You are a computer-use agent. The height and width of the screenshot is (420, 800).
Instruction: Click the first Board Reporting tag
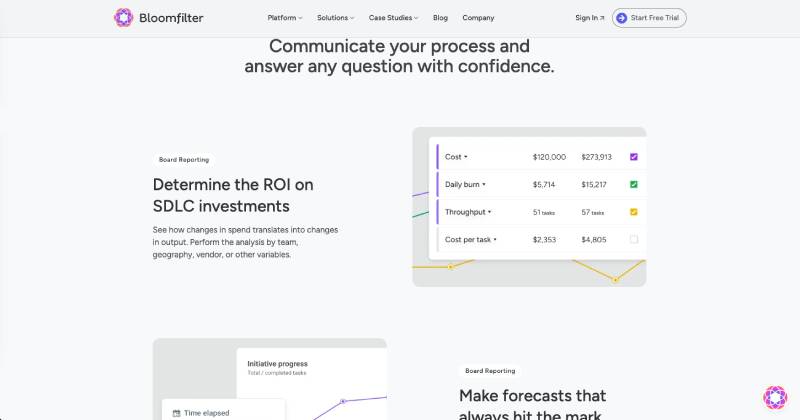coord(184,160)
